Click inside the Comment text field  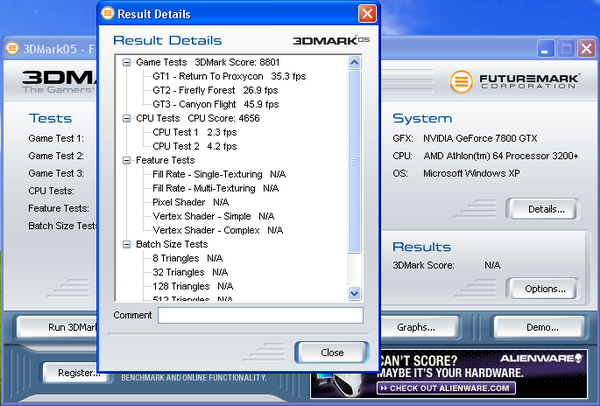click(x=261, y=315)
